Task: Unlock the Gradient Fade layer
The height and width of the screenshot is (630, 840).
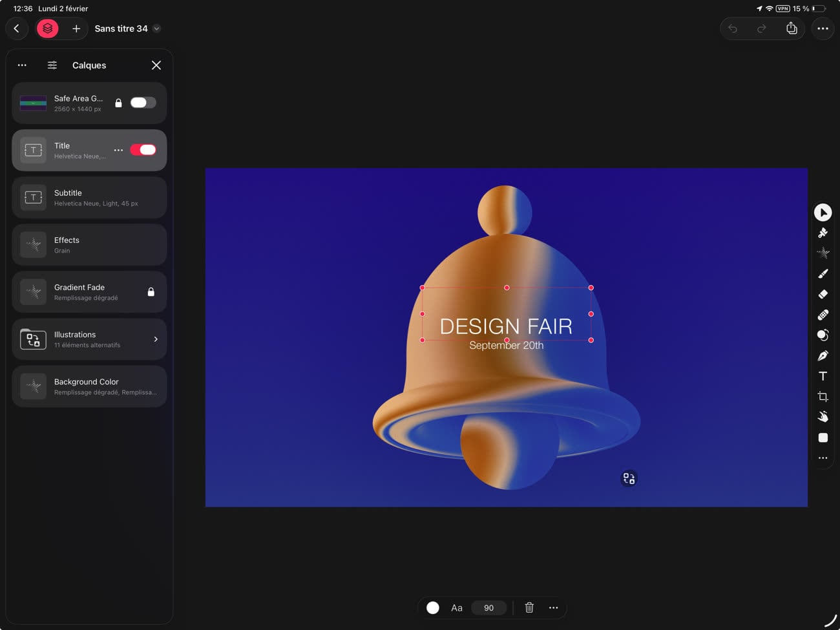Action: [151, 291]
